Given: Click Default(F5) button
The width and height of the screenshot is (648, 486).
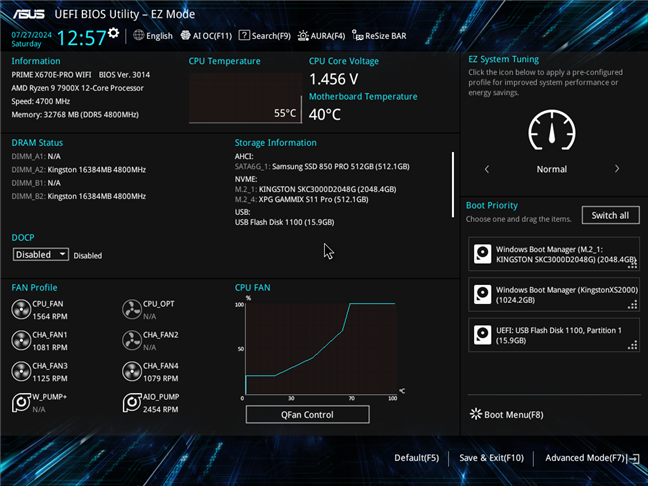Looking at the screenshot, I should (417, 458).
